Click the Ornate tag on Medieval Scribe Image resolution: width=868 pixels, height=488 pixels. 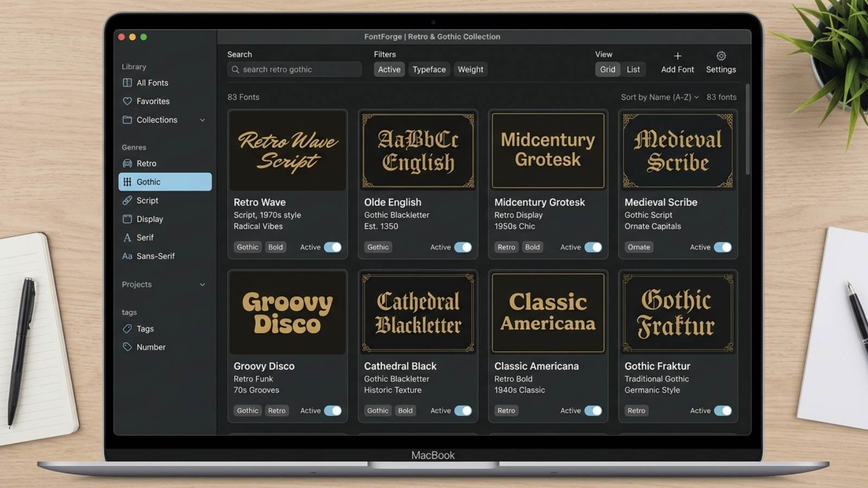click(639, 247)
